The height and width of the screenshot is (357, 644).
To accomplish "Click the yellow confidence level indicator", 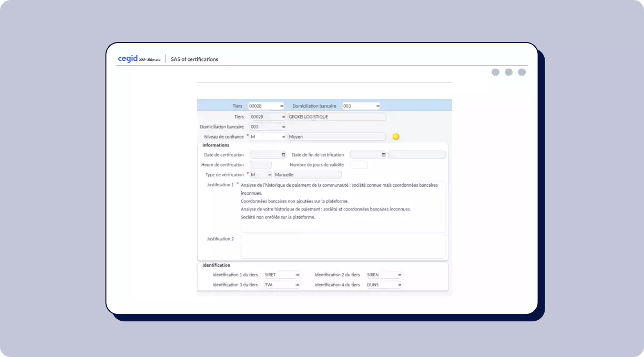I will point(396,137).
